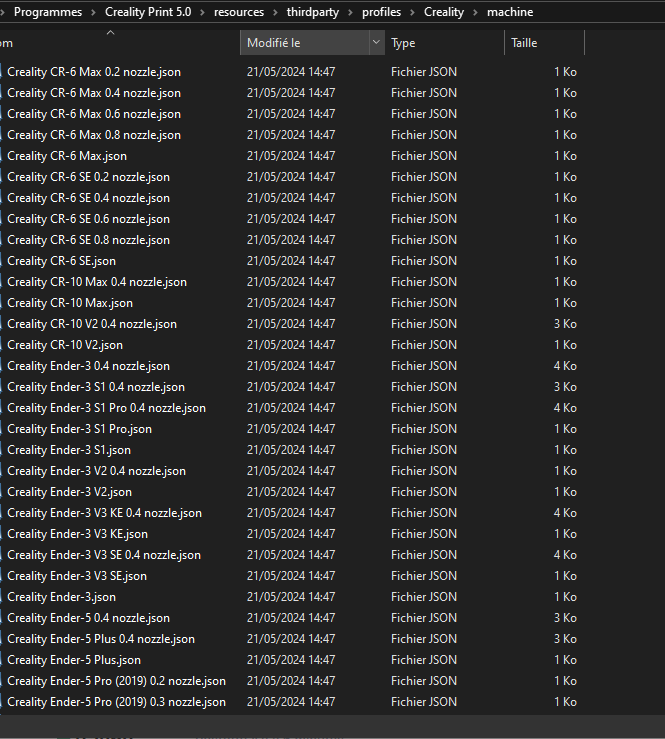Image resolution: width=665 pixels, height=739 pixels.
Task: Expand chevron after resources in breadcrumb
Action: (x=275, y=12)
